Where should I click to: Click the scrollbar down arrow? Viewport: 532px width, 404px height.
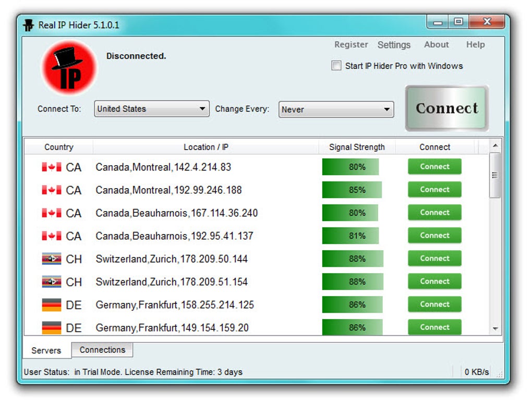click(495, 328)
